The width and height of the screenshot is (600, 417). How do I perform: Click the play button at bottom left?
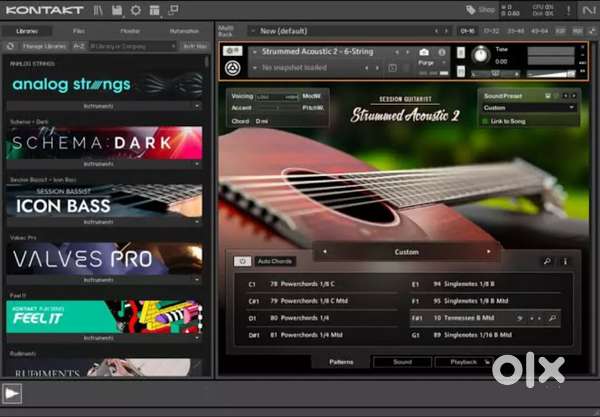point(12,393)
